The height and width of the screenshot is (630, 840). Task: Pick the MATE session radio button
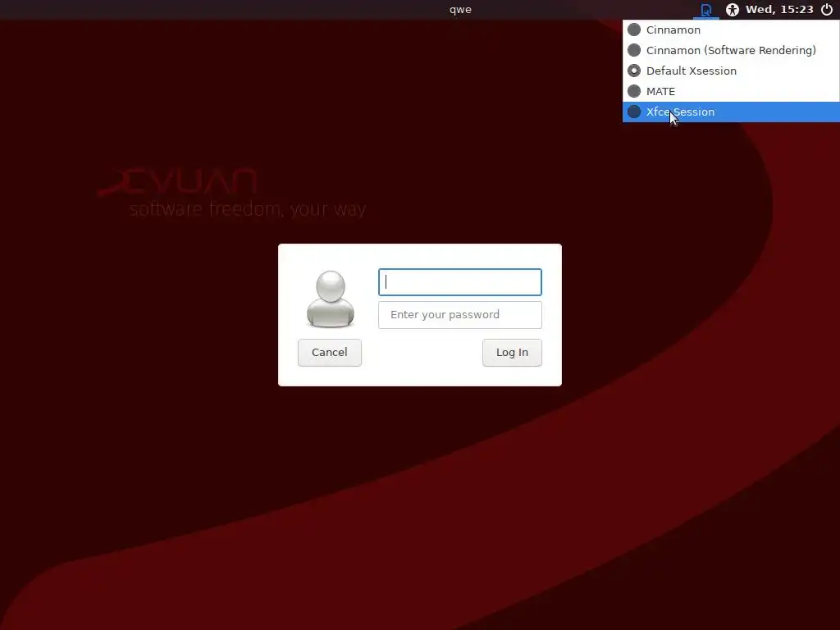[x=634, y=91]
